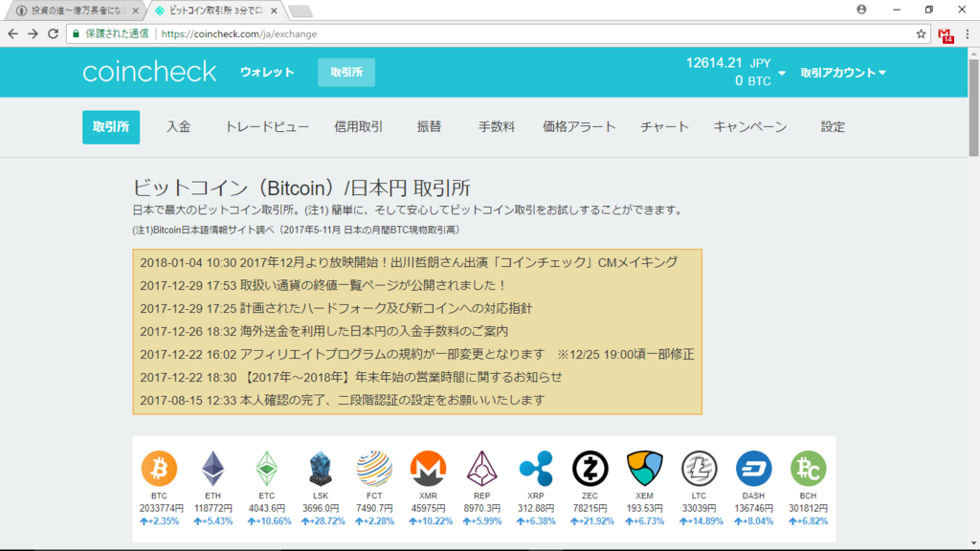The width and height of the screenshot is (980, 551).
Task: Click the Monero XMR coin icon
Action: (x=428, y=468)
